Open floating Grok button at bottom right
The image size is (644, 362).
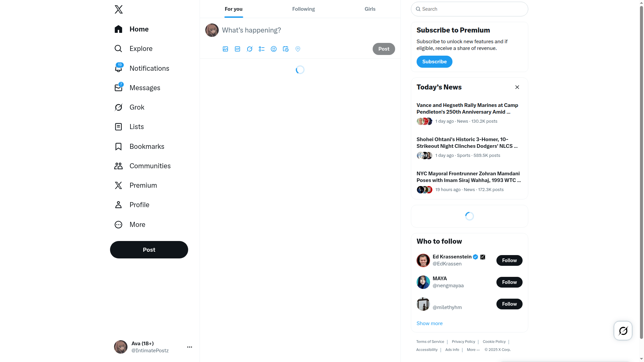point(623,331)
